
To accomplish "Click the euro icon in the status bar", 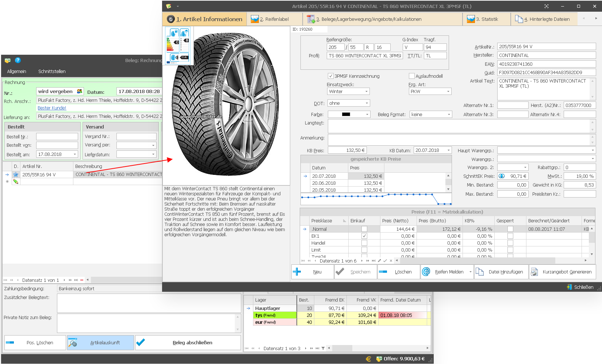I will click(x=368, y=359).
